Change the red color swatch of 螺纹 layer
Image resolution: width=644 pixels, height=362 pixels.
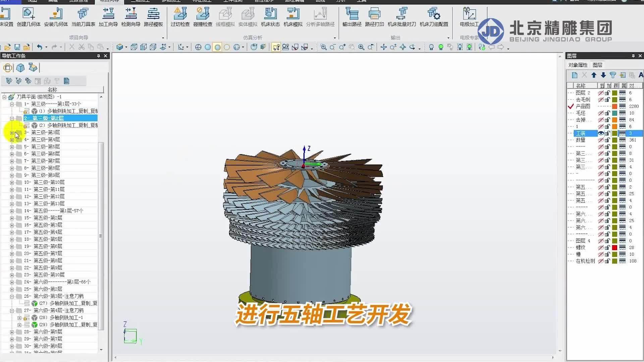tap(614, 247)
